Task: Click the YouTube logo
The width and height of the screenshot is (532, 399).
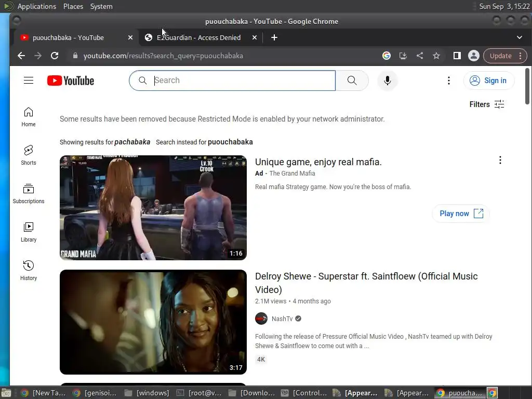Action: (x=71, y=81)
